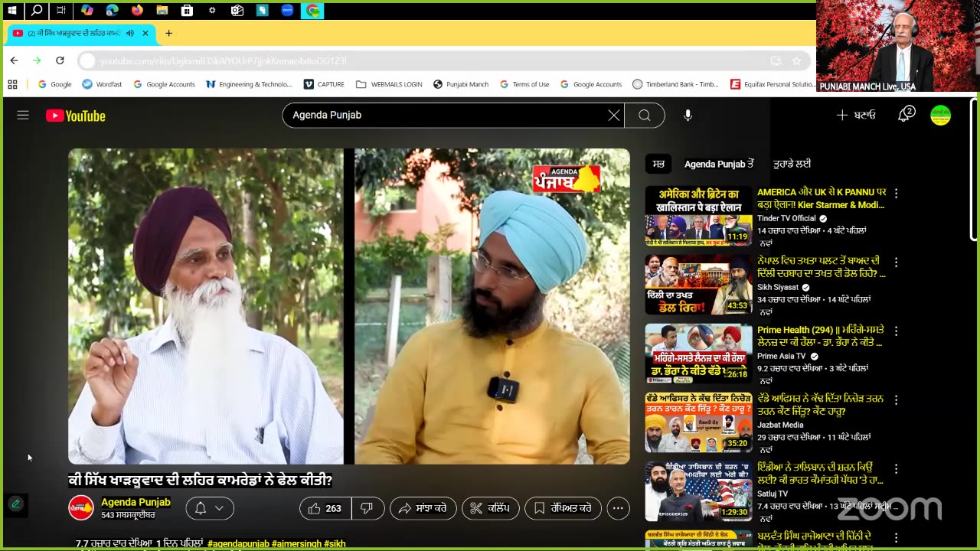
Task: Open Microsoft Edge from the taskbar
Action: tap(112, 11)
